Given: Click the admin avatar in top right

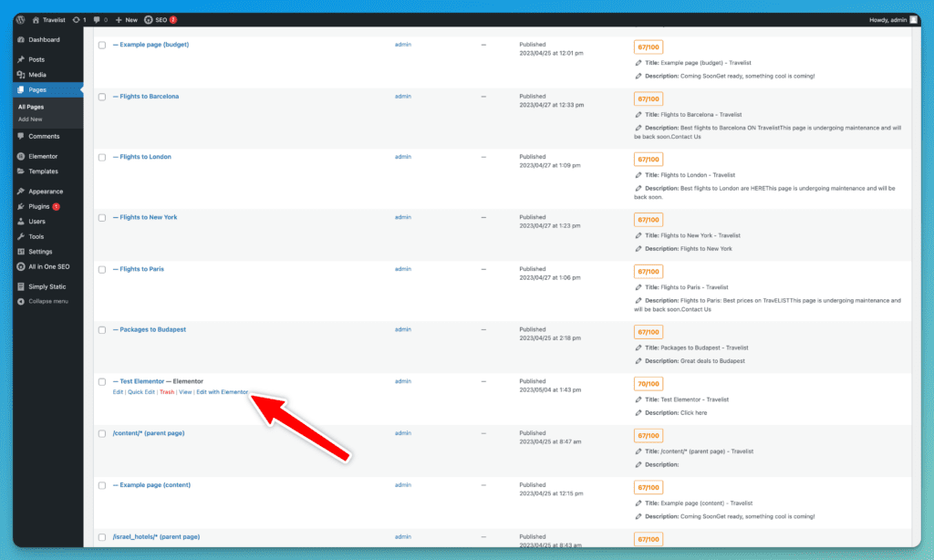Looking at the screenshot, I should (914, 19).
